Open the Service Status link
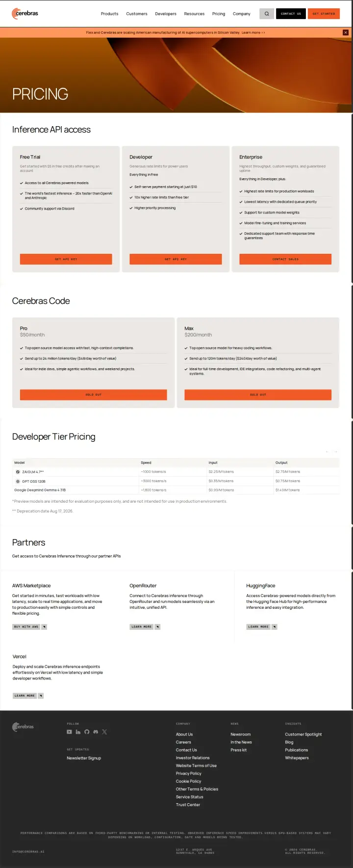The image size is (353, 868). (190, 797)
